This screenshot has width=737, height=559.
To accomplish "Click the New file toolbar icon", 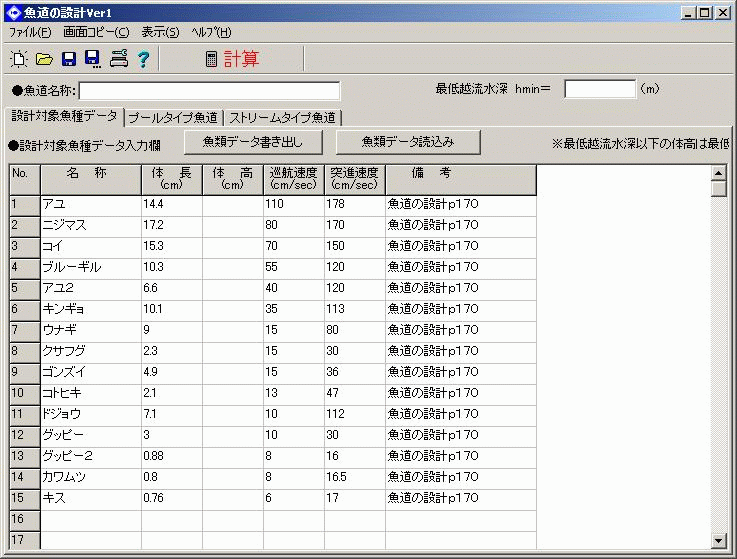I will (x=19, y=59).
